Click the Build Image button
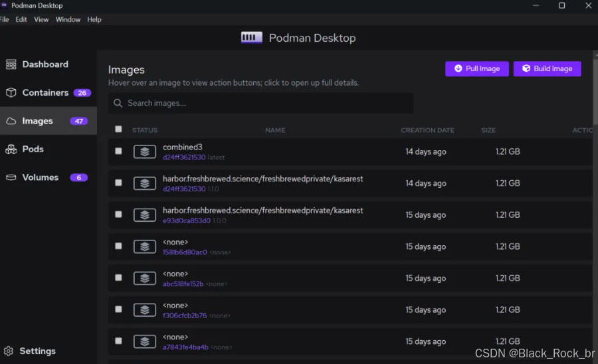Screen dimensions: 598x364 tap(548, 68)
